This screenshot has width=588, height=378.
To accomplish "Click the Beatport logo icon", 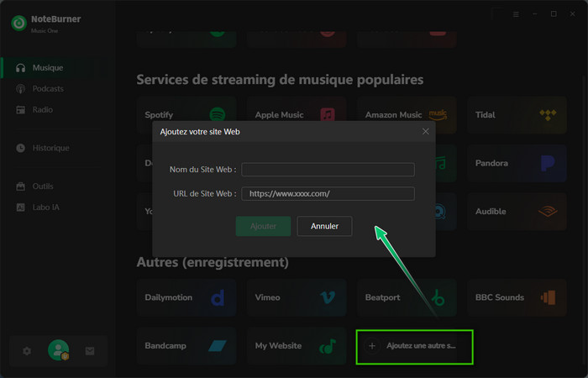I will pos(438,297).
